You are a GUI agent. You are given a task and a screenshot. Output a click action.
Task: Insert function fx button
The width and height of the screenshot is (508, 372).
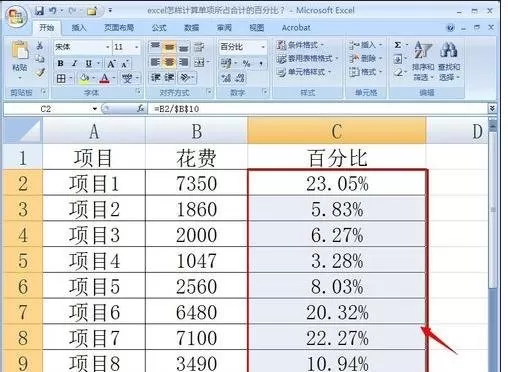(141, 109)
